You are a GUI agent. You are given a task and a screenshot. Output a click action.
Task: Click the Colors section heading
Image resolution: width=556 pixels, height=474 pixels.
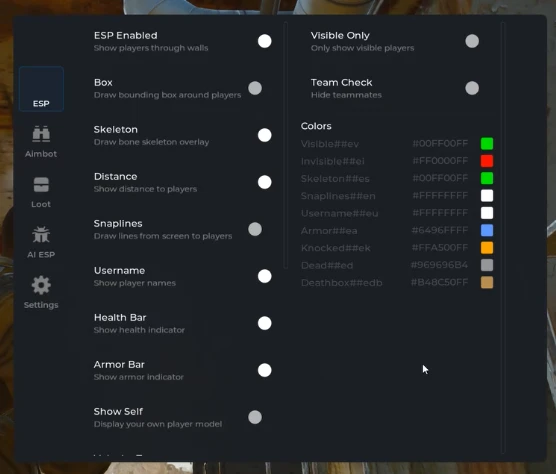[x=316, y=126]
